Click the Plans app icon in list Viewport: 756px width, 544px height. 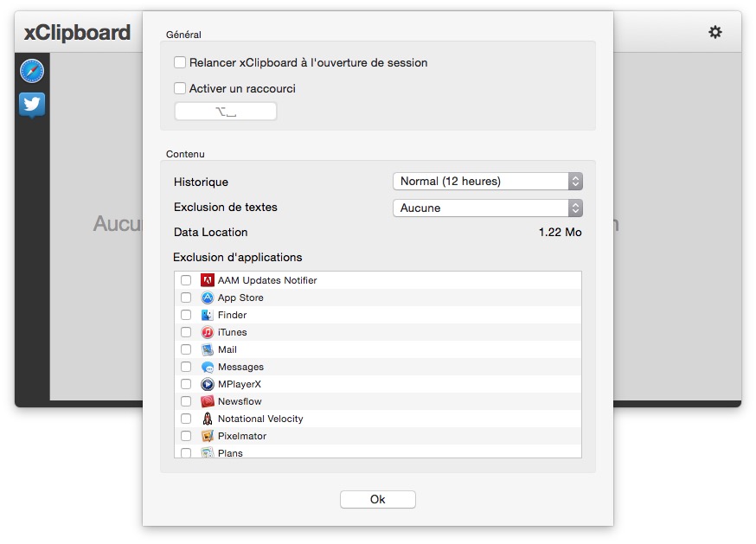[x=208, y=452]
